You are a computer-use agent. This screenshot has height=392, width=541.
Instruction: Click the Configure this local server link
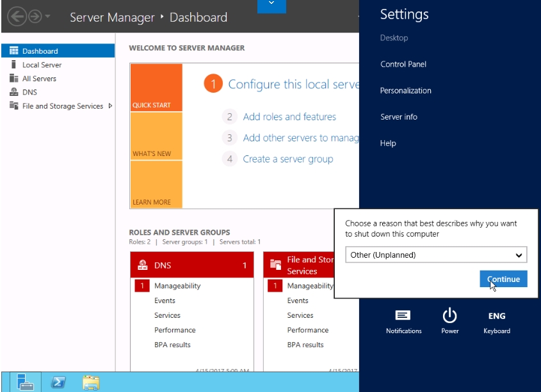pyautogui.click(x=294, y=84)
